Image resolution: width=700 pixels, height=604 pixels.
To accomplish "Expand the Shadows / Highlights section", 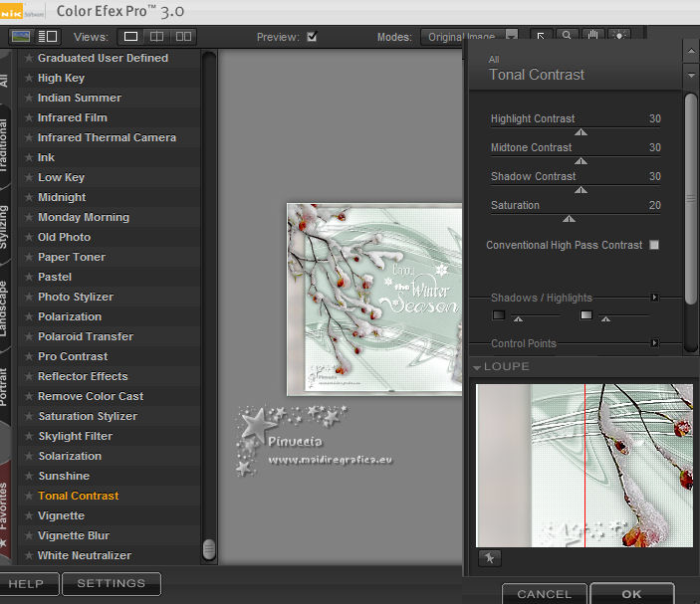I will coord(654,298).
